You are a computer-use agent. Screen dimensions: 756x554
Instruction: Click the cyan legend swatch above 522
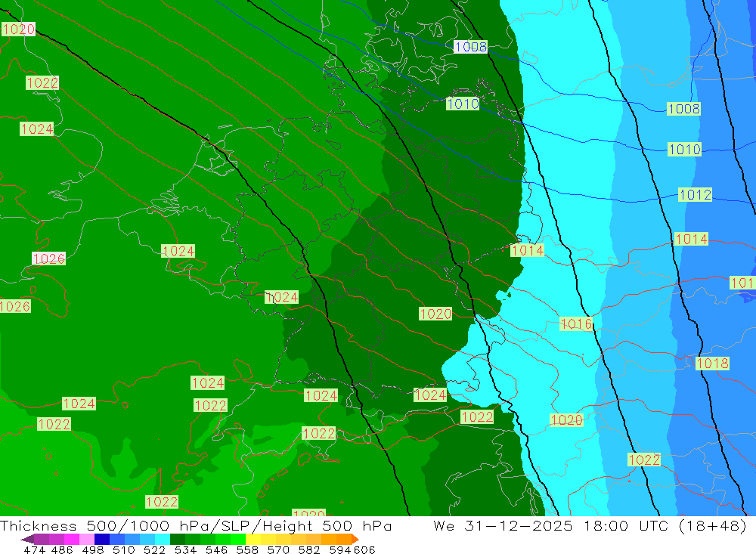click(x=163, y=539)
